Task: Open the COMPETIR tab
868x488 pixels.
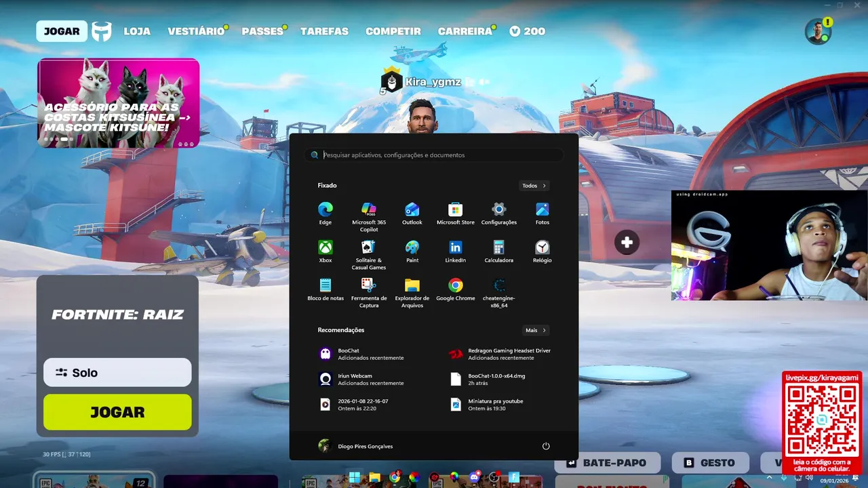Action: 393,31
